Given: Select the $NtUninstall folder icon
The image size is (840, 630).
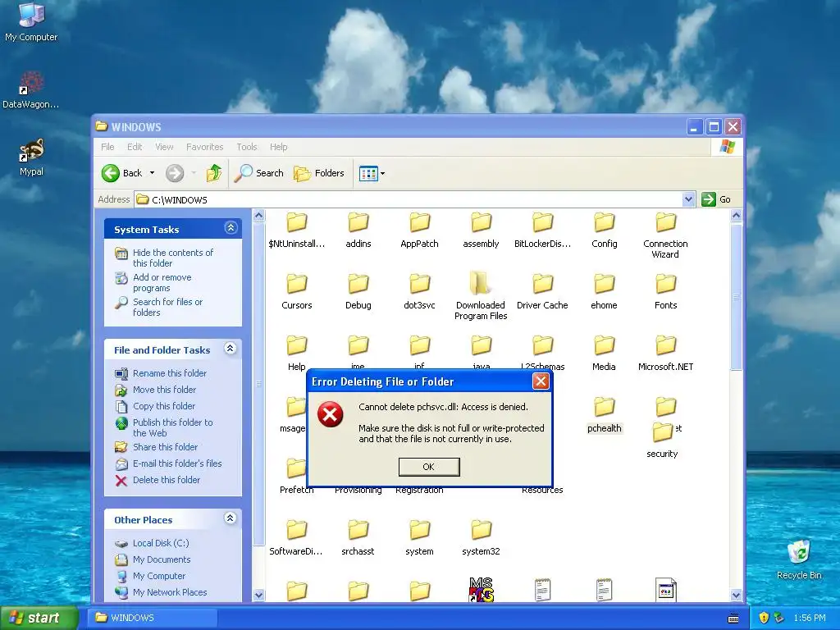Looking at the screenshot, I should 296,222.
